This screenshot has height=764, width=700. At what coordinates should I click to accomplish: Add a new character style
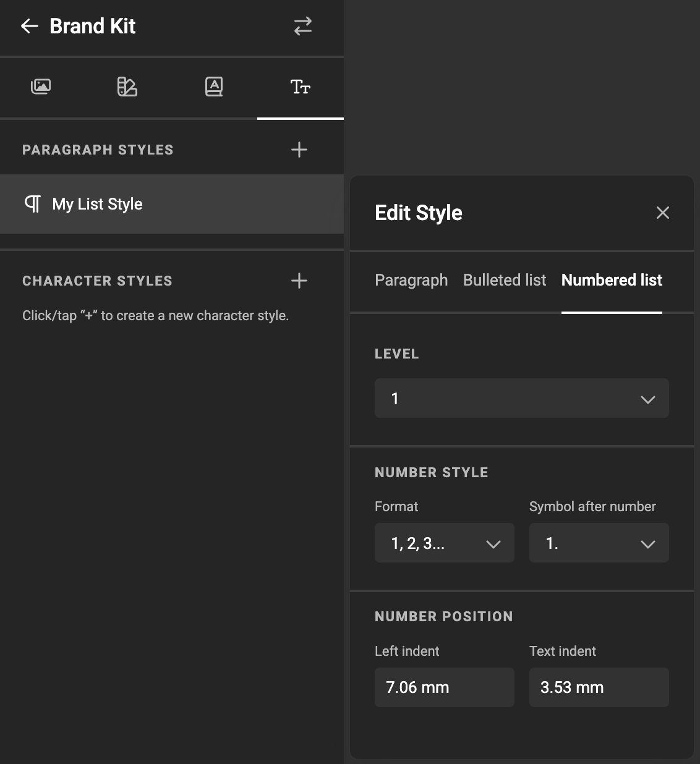point(299,281)
